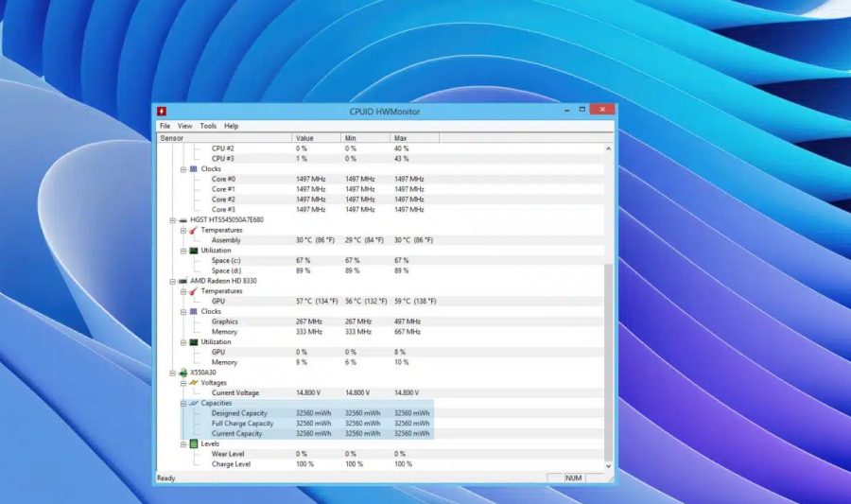Select the Graphics clock row label
This screenshot has width=851, height=504.
[225, 322]
